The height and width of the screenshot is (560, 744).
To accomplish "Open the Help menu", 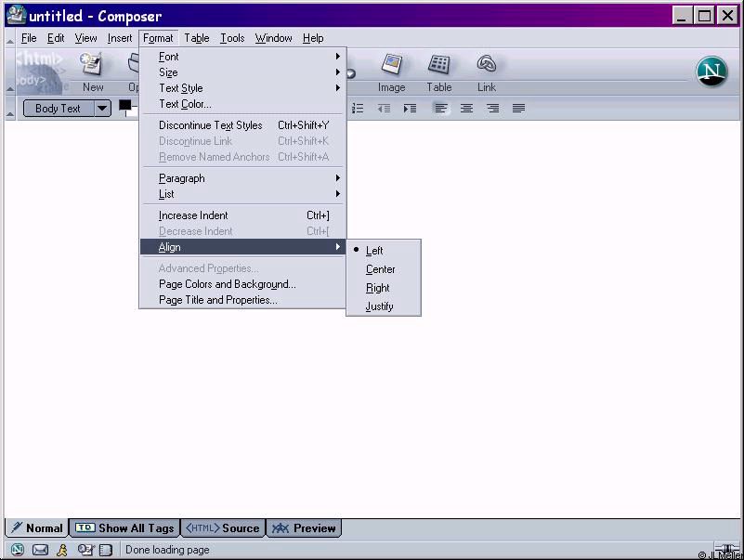I will (x=313, y=38).
